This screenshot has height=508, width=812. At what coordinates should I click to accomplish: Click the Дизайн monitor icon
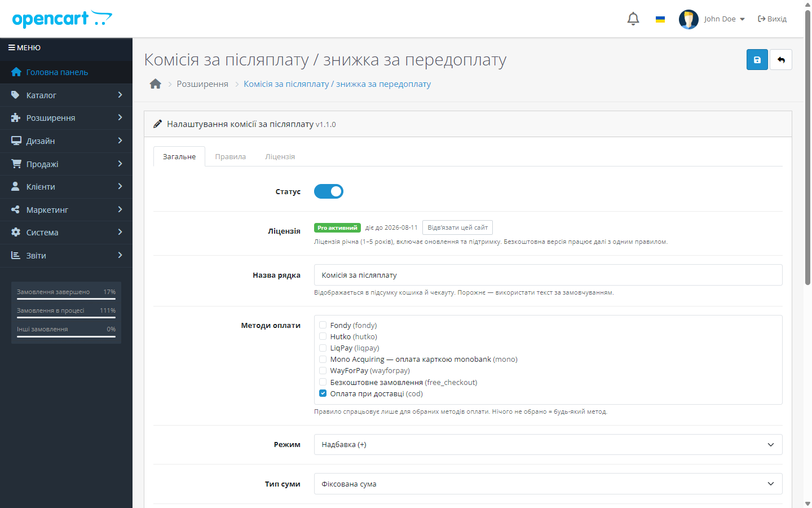click(16, 141)
